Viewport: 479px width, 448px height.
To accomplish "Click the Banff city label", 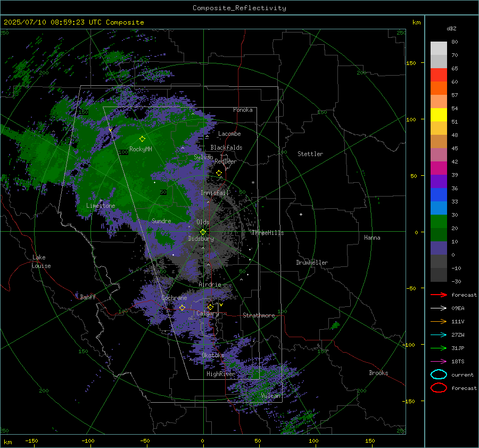I will (88, 297).
